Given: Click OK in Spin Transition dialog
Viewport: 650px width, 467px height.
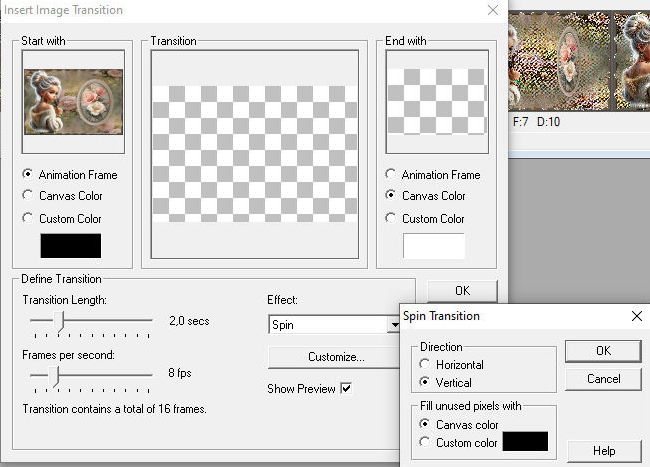Looking at the screenshot, I should [602, 351].
